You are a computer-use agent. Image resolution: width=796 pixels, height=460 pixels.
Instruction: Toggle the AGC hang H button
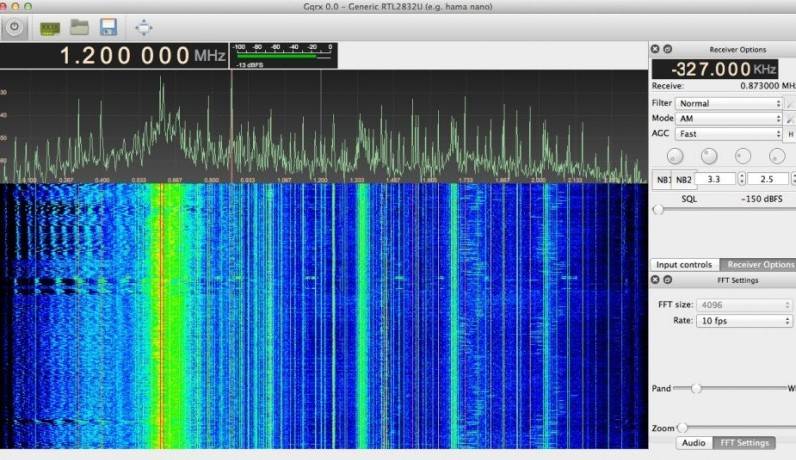790,134
